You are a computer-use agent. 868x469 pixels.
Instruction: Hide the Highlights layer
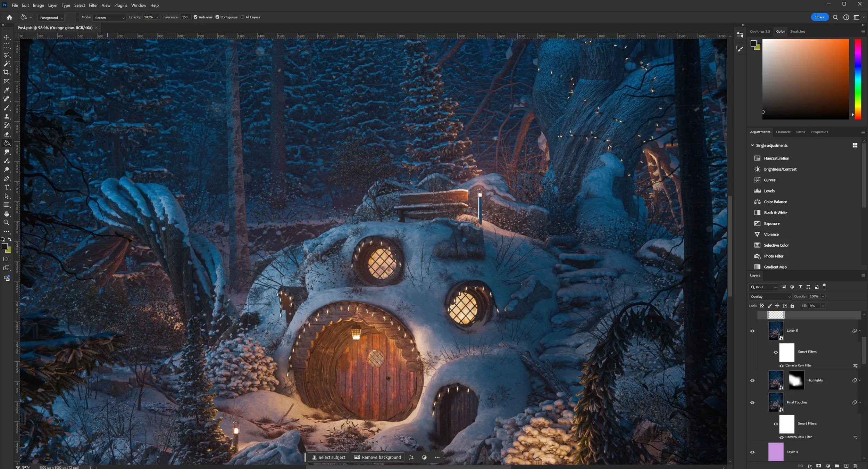(752, 380)
